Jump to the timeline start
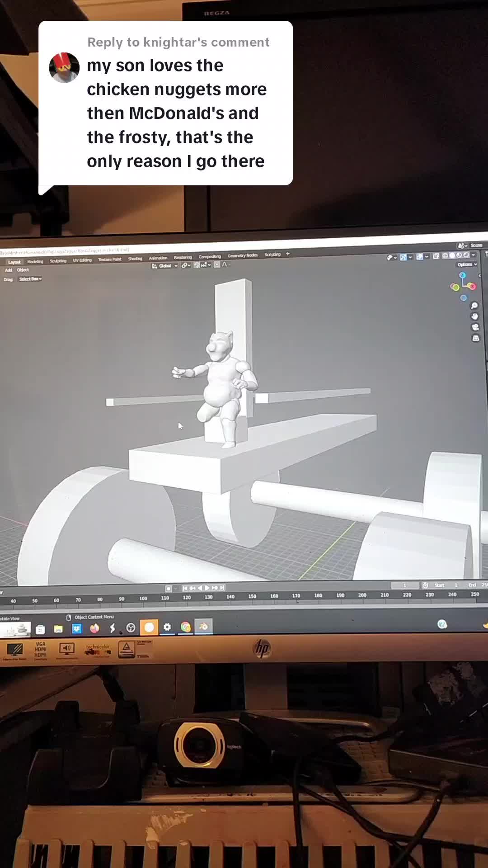This screenshot has height=868, width=488. [x=185, y=588]
